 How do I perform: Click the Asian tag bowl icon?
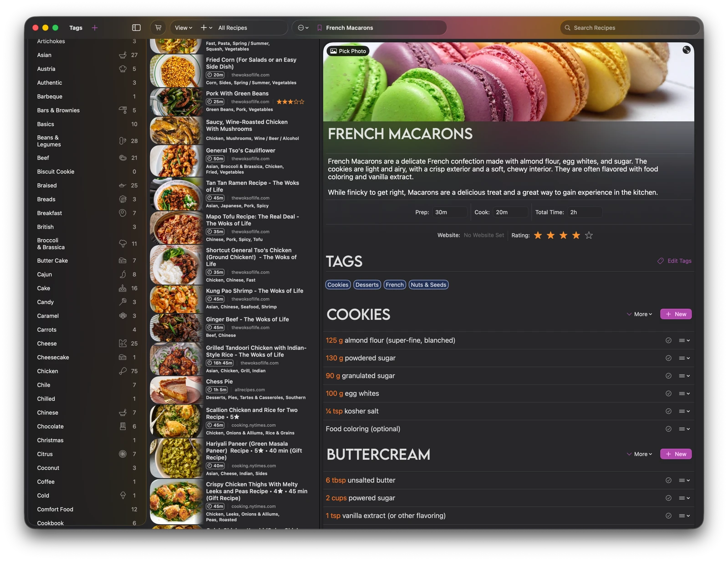pos(122,55)
